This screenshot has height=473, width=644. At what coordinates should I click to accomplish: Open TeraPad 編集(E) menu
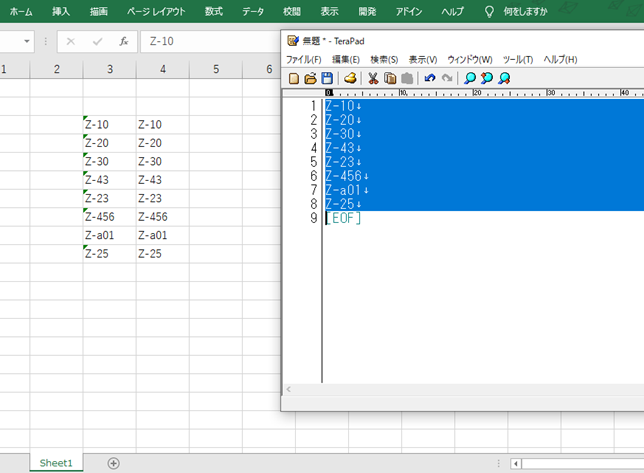click(346, 60)
